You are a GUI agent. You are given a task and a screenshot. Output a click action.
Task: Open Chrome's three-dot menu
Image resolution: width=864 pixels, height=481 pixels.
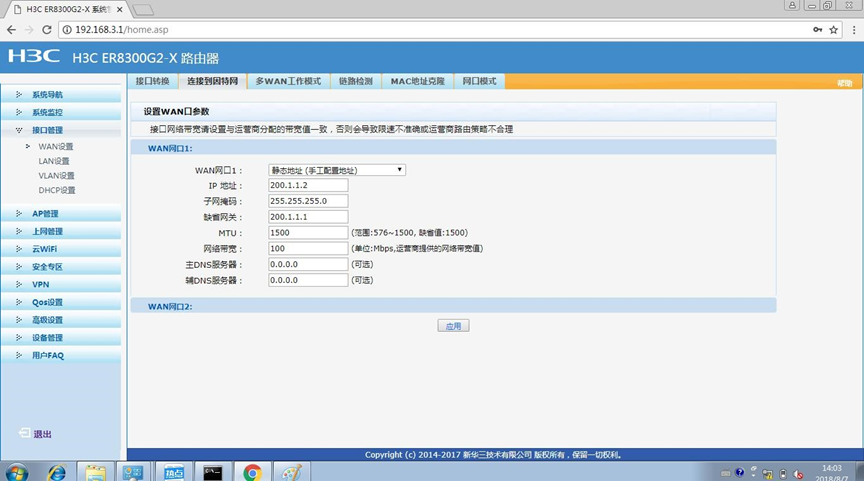854,30
